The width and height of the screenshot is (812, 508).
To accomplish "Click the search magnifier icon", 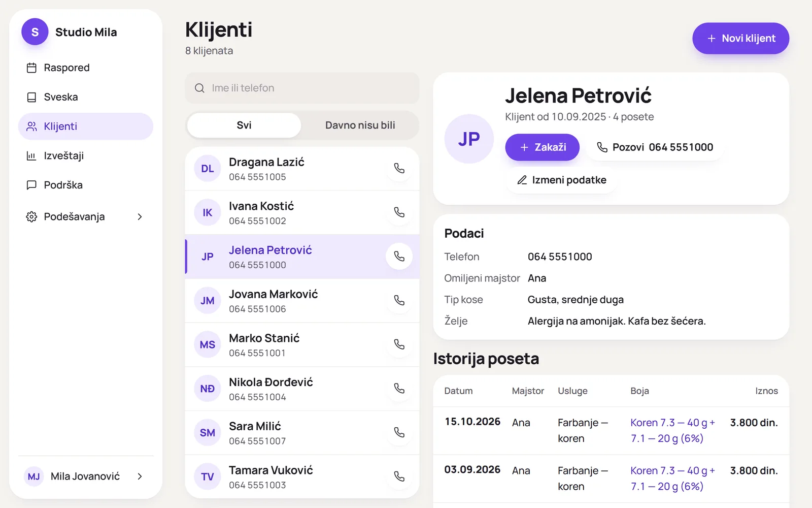I will [x=200, y=88].
